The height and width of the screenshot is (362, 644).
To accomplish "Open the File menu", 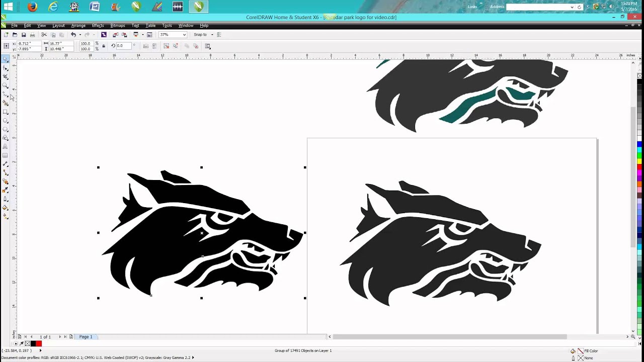I will point(14,25).
